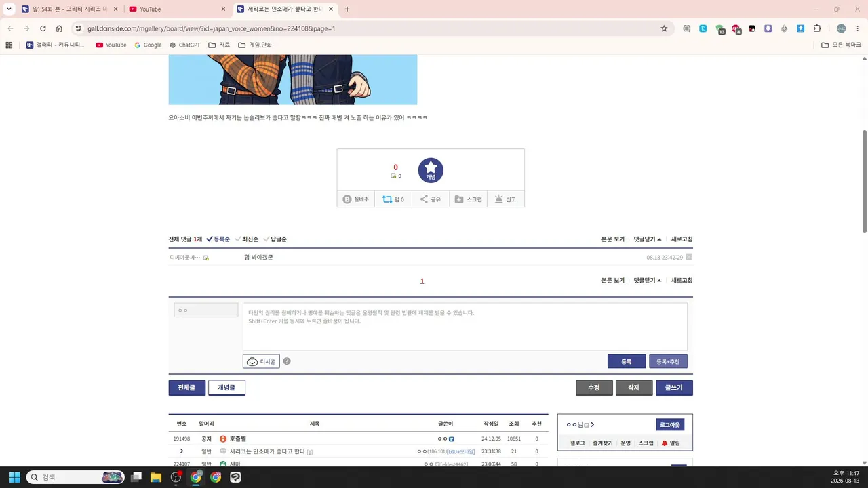The width and height of the screenshot is (868, 488).
Task: Collapse comments via lower 댓글닫기 below the comment
Action: tap(648, 280)
